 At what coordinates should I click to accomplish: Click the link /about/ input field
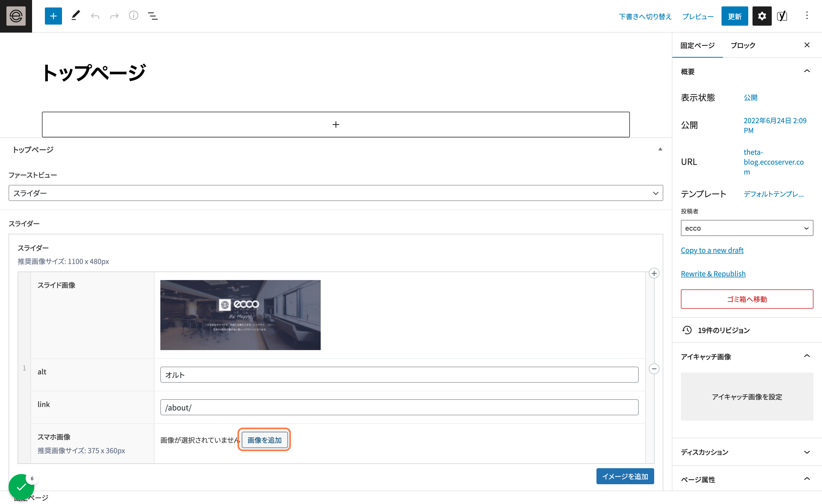[399, 407]
